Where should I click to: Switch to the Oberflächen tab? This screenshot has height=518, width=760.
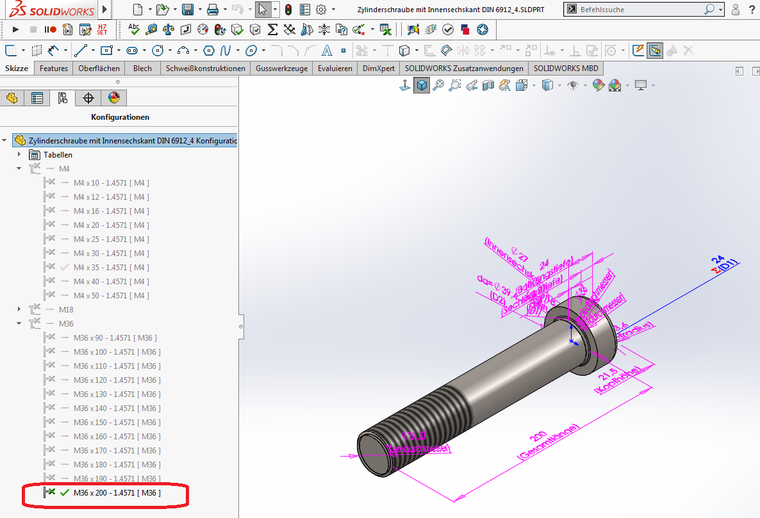coord(99,68)
